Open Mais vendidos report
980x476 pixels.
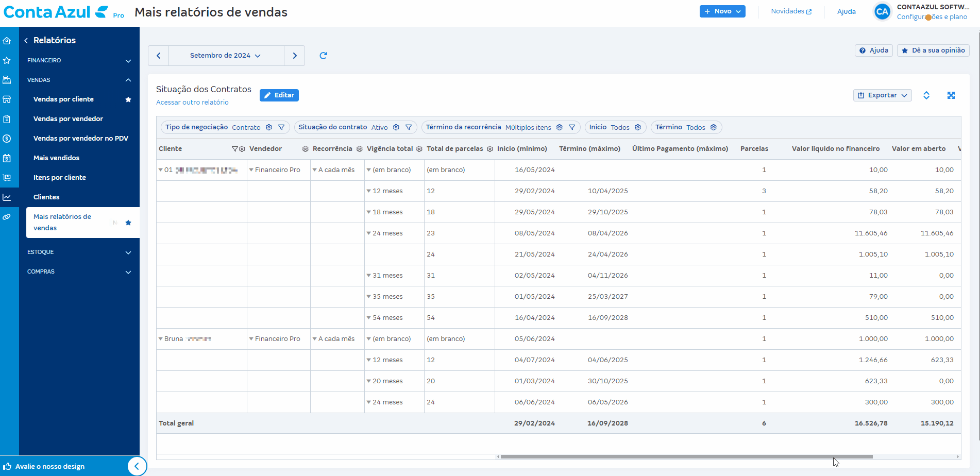(57, 158)
